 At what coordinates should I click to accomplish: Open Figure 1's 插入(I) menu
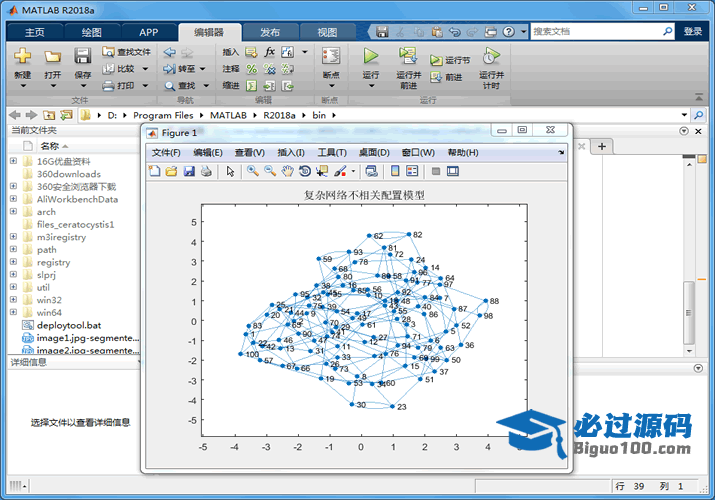coord(291,153)
